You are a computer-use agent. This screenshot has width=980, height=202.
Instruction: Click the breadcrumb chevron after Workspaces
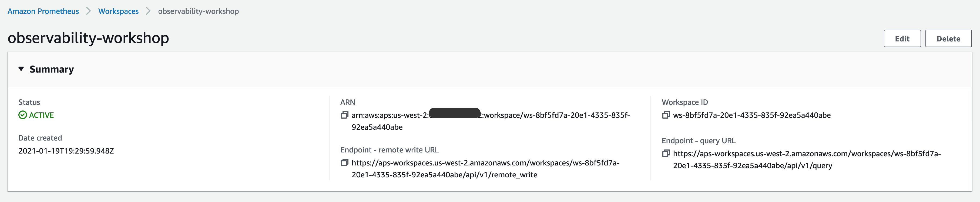[x=148, y=11]
